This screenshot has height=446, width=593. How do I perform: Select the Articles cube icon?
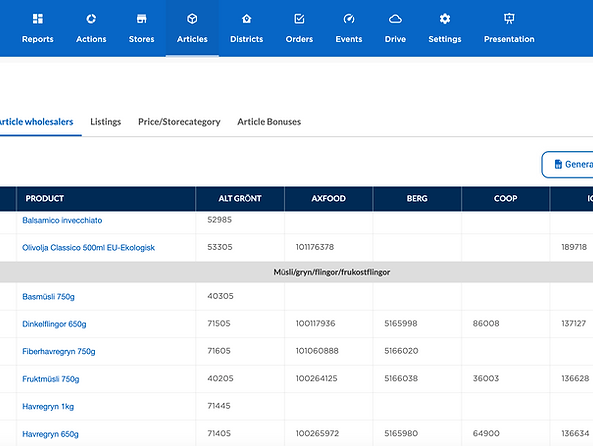(x=192, y=19)
